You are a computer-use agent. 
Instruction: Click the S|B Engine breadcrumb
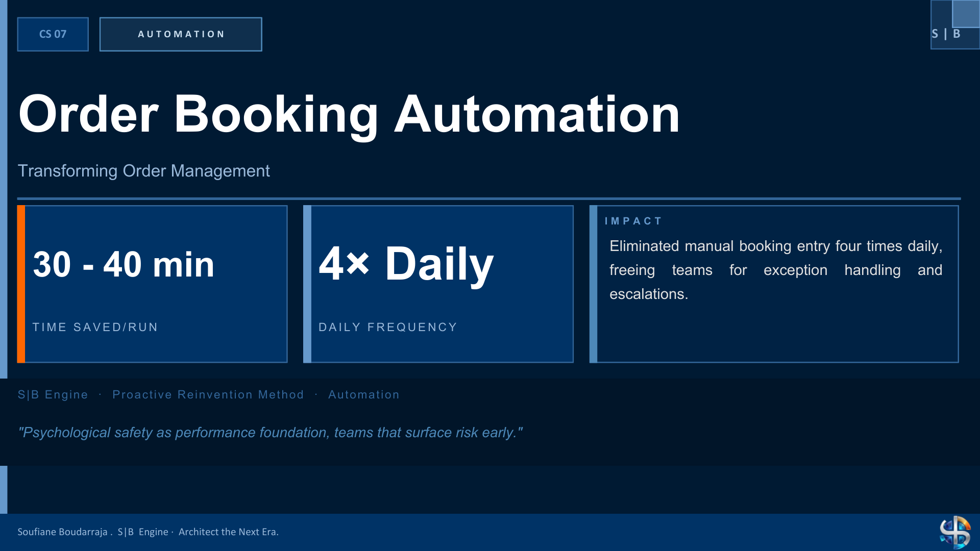[53, 394]
